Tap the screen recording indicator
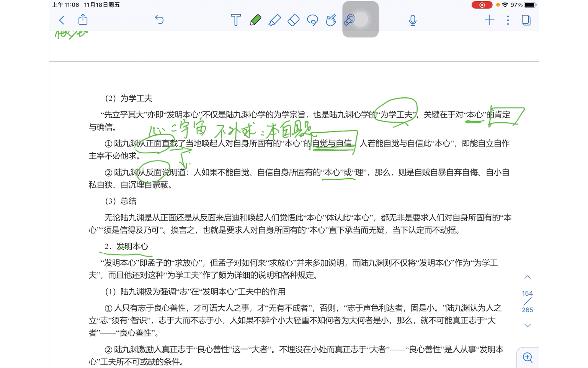This screenshot has height=368, width=588. coord(482,5)
